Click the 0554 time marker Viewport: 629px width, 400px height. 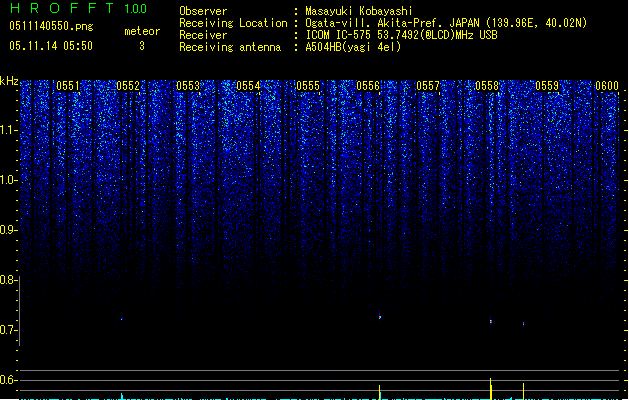[248, 86]
